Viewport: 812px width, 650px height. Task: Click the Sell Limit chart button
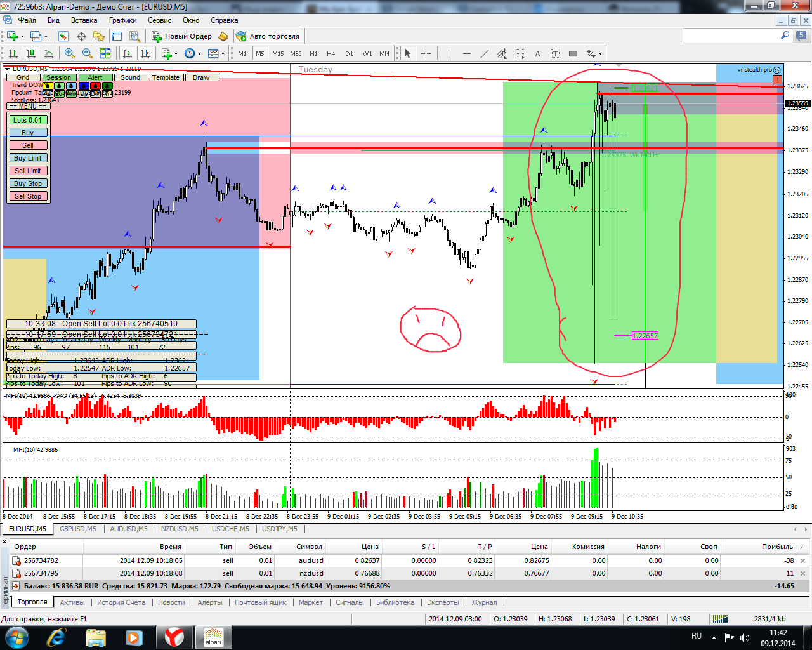(x=28, y=171)
